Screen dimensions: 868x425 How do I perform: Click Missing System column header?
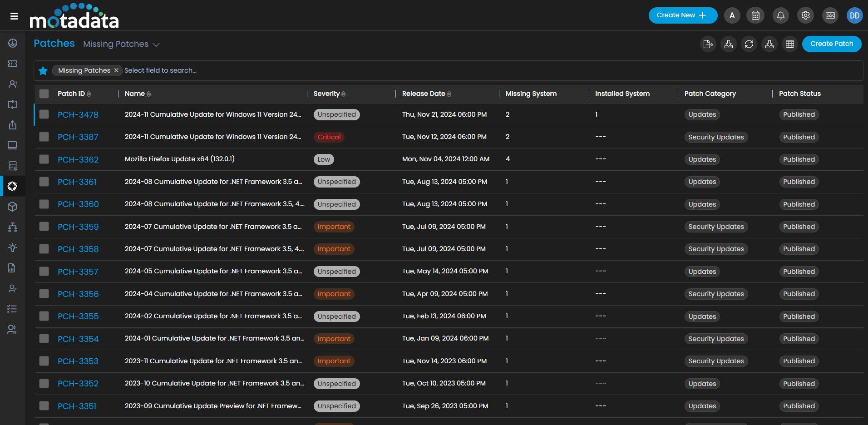pyautogui.click(x=531, y=94)
